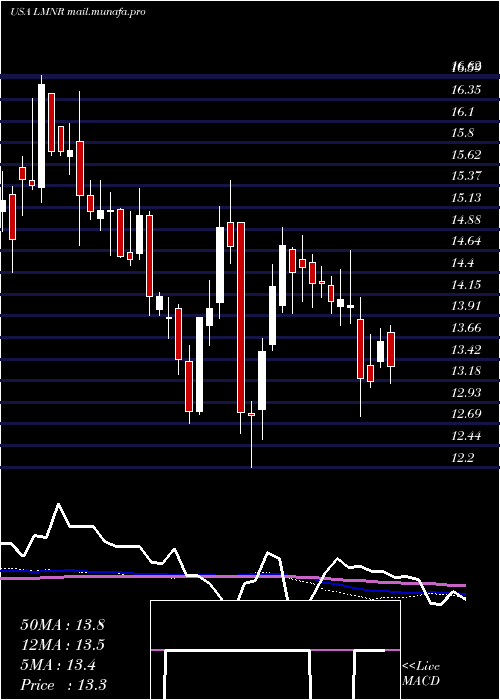Select the 13.66 price axis label
Viewport: 500px width, 700px height.
pos(467,328)
